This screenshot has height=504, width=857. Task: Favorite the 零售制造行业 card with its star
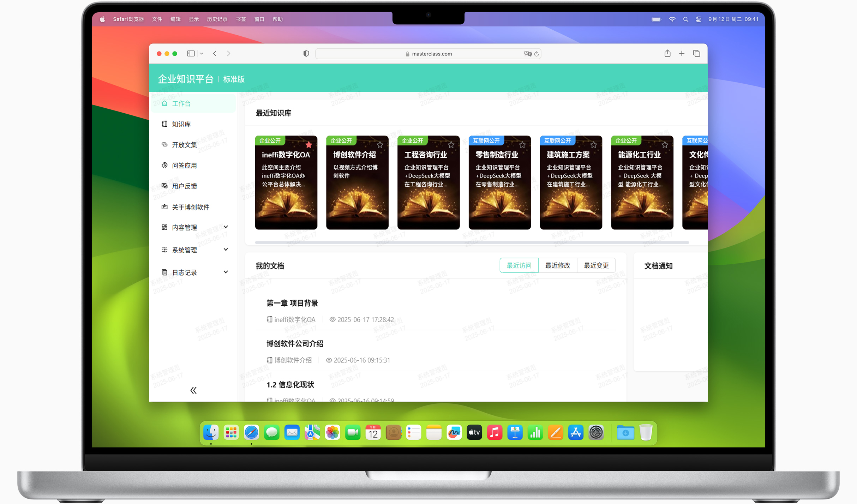point(522,144)
